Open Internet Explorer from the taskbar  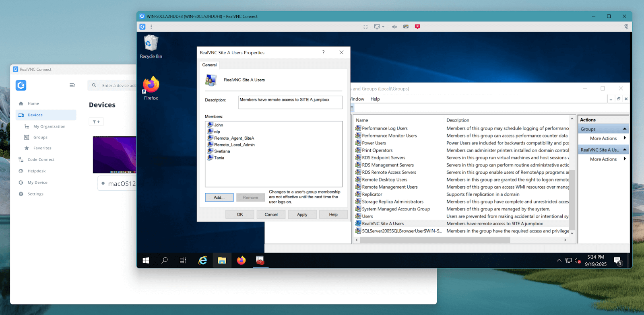pos(203,261)
